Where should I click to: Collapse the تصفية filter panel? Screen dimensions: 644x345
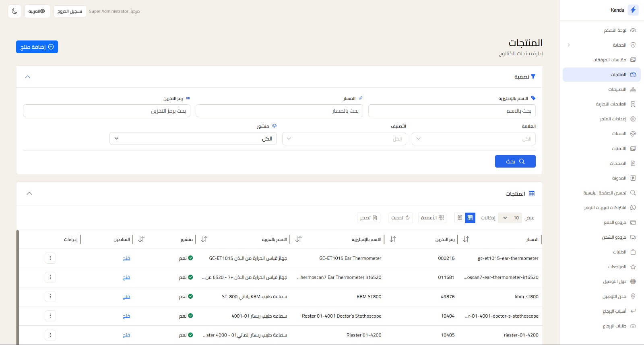tap(28, 77)
